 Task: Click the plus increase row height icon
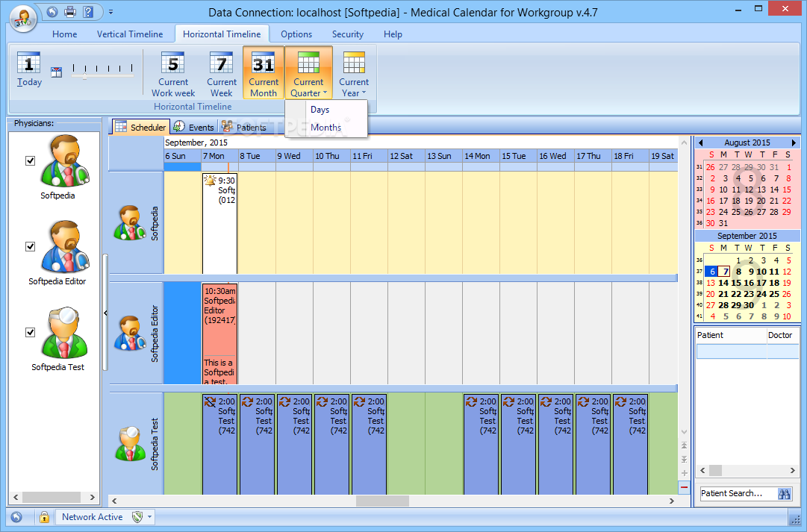pos(684,473)
